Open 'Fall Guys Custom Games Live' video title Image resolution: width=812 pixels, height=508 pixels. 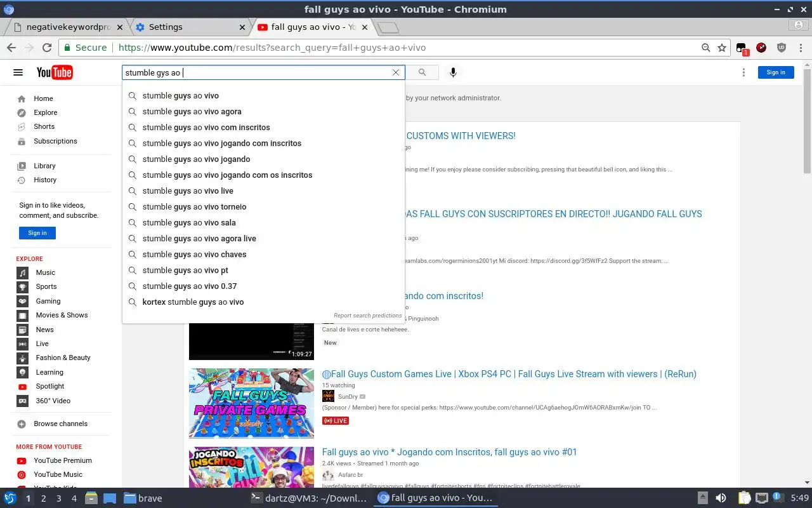(509, 374)
